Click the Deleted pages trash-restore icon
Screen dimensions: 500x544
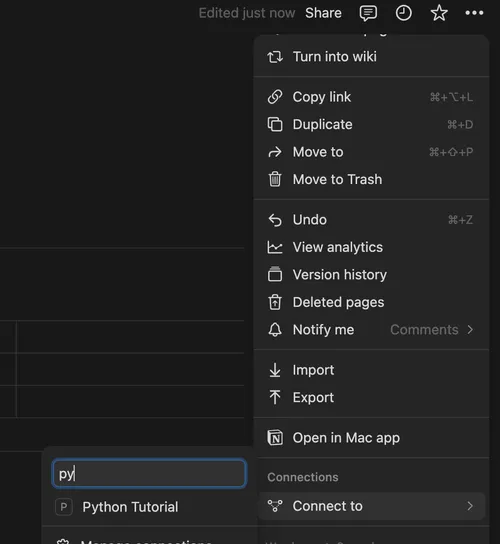(x=275, y=302)
